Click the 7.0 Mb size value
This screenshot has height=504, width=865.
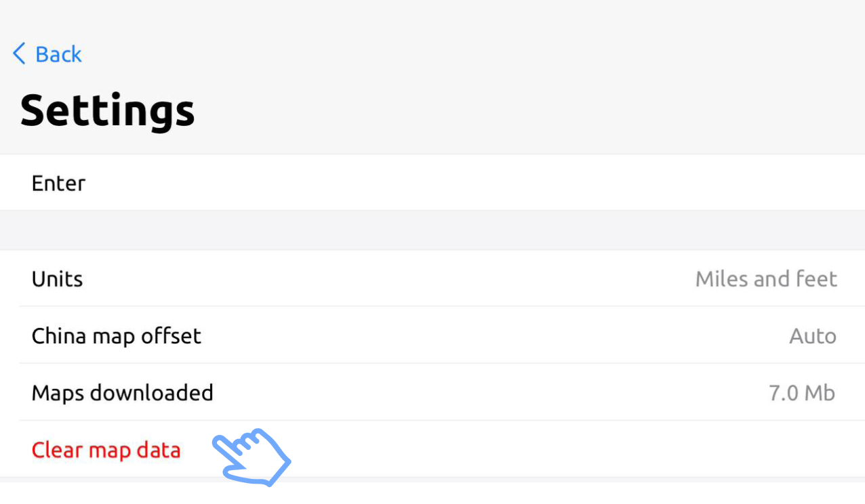(801, 393)
